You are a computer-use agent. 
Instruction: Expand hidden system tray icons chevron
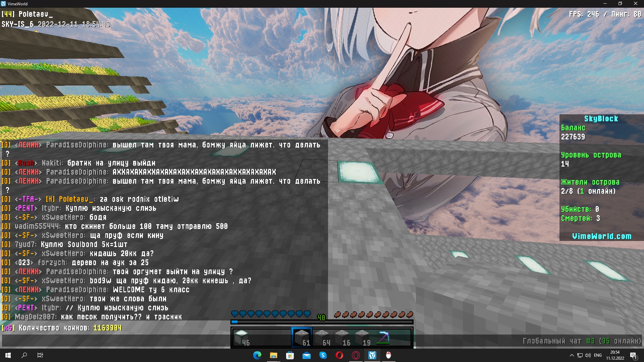tap(572, 355)
